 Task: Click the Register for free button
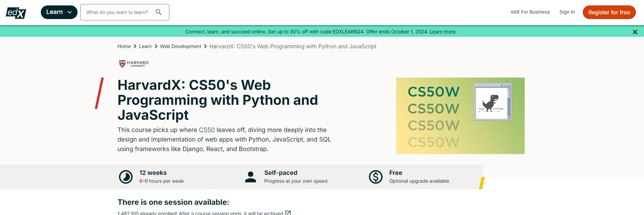[609, 12]
